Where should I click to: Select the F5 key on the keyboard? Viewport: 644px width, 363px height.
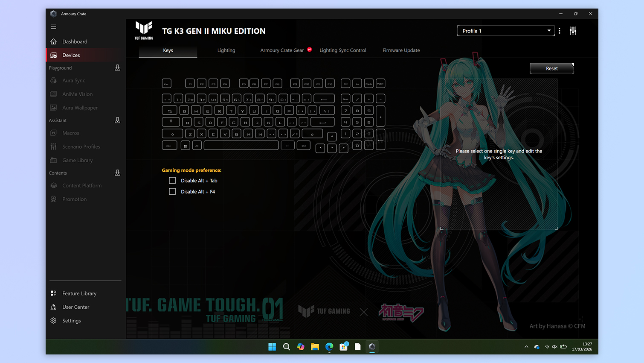click(x=244, y=83)
